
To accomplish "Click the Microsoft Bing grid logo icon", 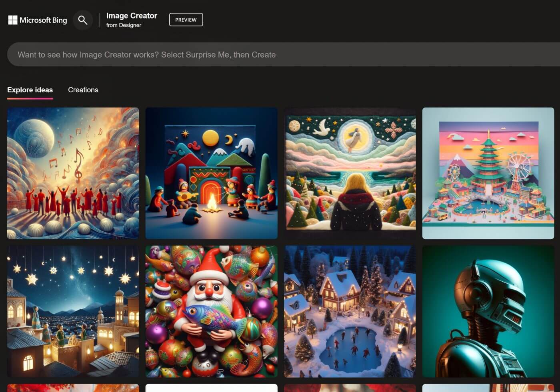I will [12, 20].
